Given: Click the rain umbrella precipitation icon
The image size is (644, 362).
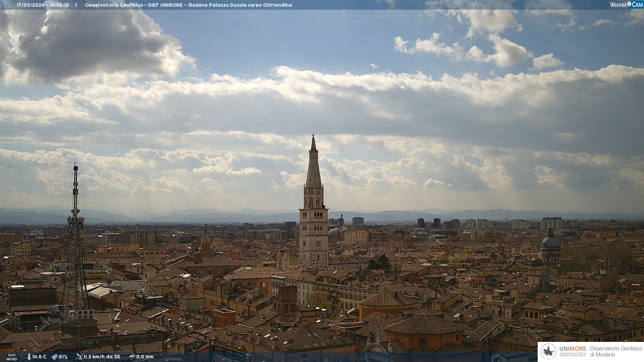Looking at the screenshot, I should tap(132, 357).
